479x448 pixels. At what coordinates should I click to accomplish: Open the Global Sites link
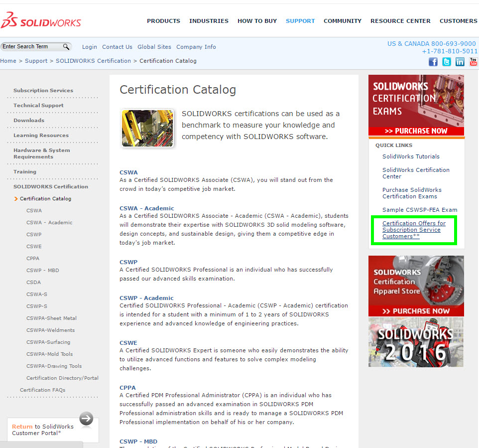point(154,47)
